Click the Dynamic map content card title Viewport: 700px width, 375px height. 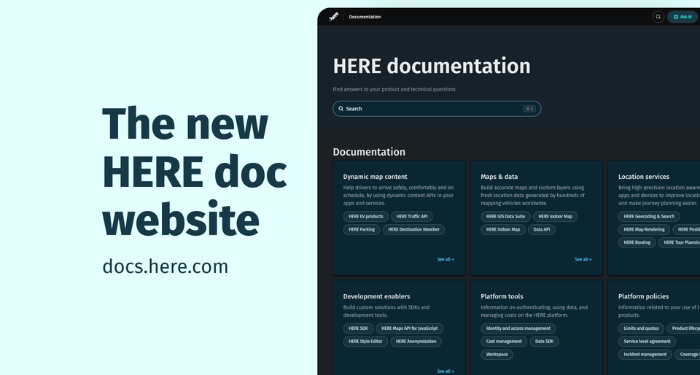pos(375,177)
